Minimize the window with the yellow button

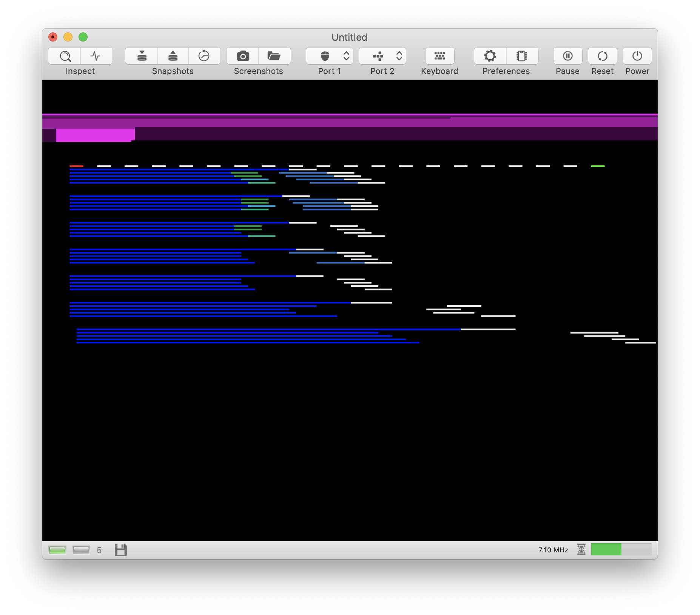pos(68,37)
